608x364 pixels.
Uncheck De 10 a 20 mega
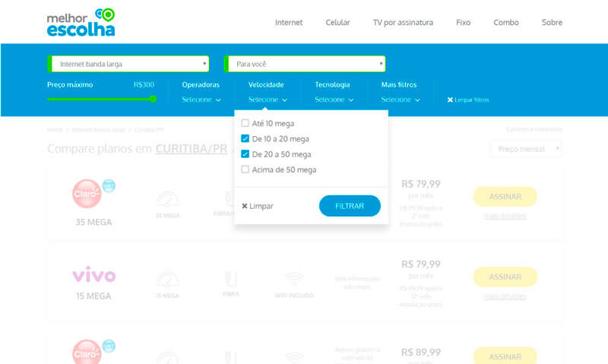tap(245, 139)
